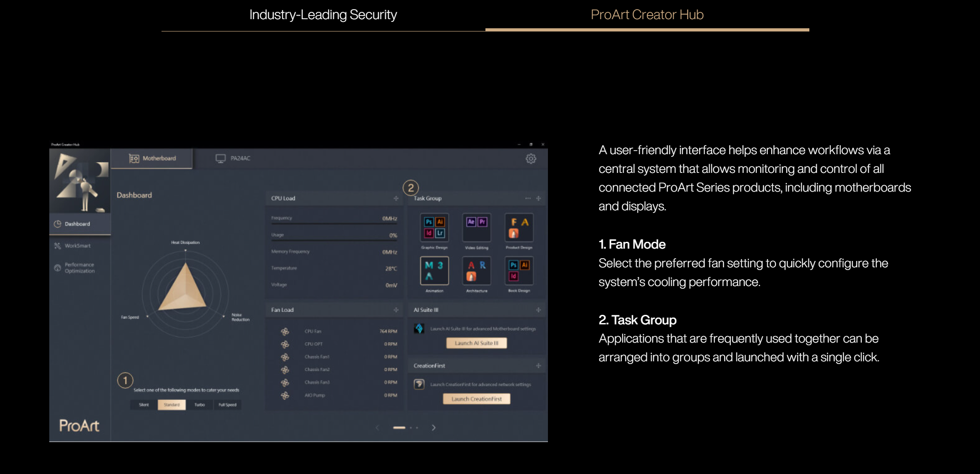Click the Launch CreationFirst button
This screenshot has height=474, width=980.
476,399
